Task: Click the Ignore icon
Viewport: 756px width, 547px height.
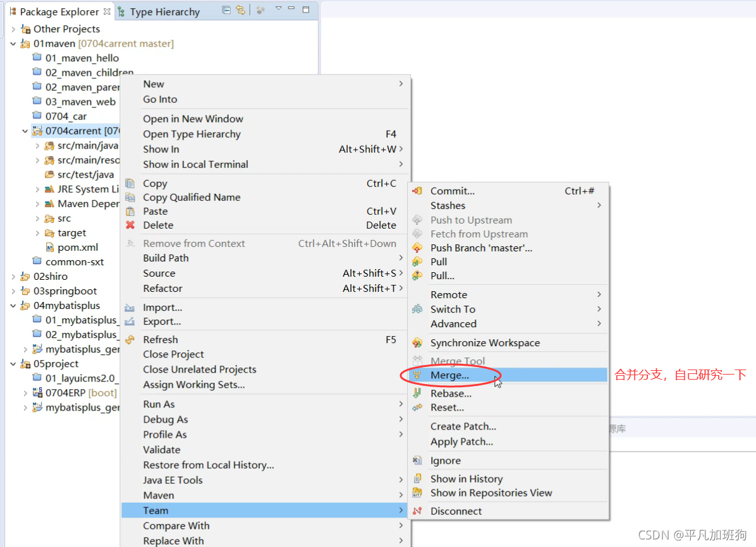Action: click(417, 460)
